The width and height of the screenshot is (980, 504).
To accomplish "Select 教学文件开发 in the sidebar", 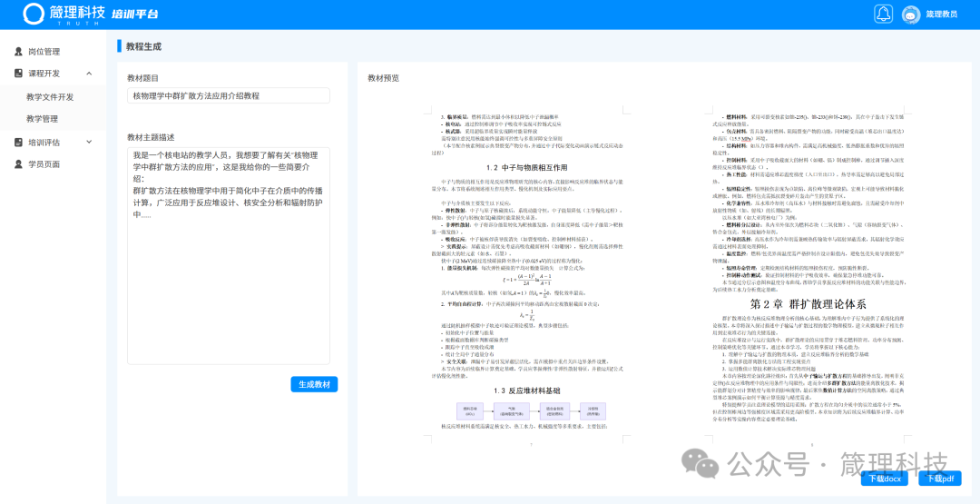I will click(50, 96).
